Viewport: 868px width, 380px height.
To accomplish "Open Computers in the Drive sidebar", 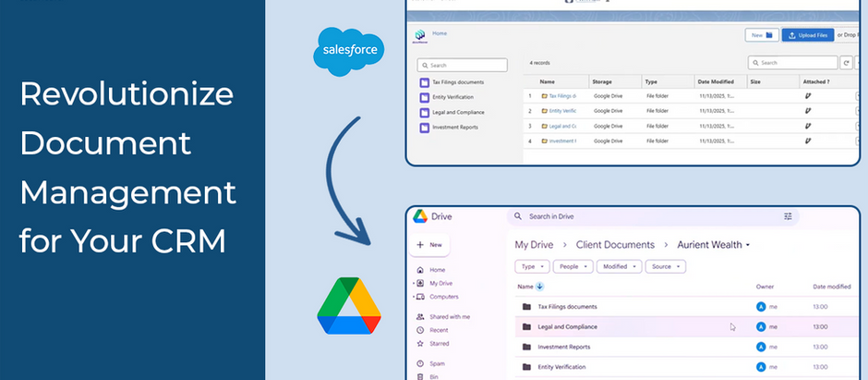I will point(438,297).
